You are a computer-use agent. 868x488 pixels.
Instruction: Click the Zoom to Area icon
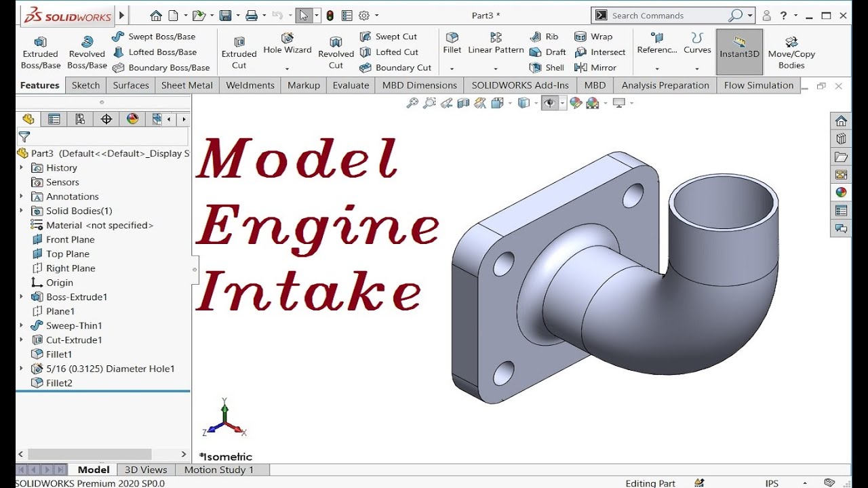[x=429, y=103]
